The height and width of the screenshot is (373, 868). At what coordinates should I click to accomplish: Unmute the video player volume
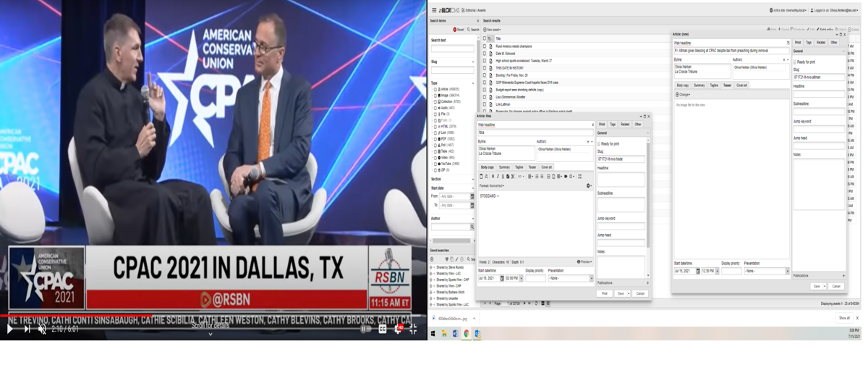click(x=43, y=329)
